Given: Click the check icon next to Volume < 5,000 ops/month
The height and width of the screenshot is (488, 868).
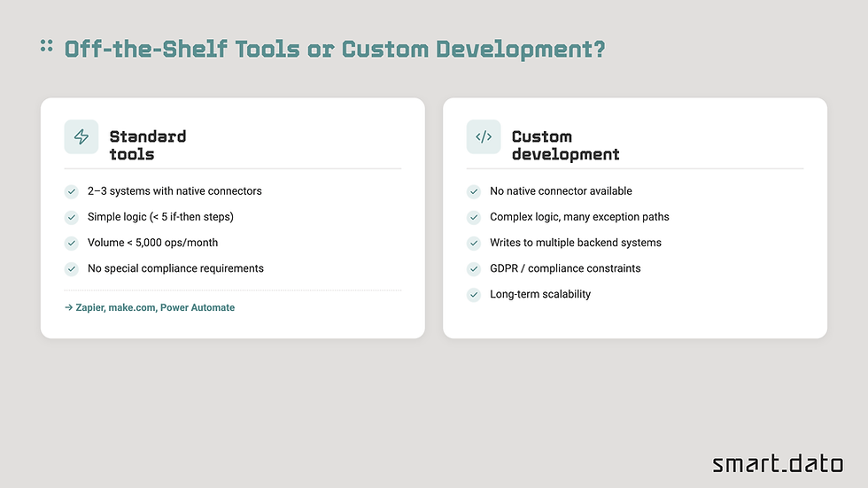Looking at the screenshot, I should tap(72, 243).
